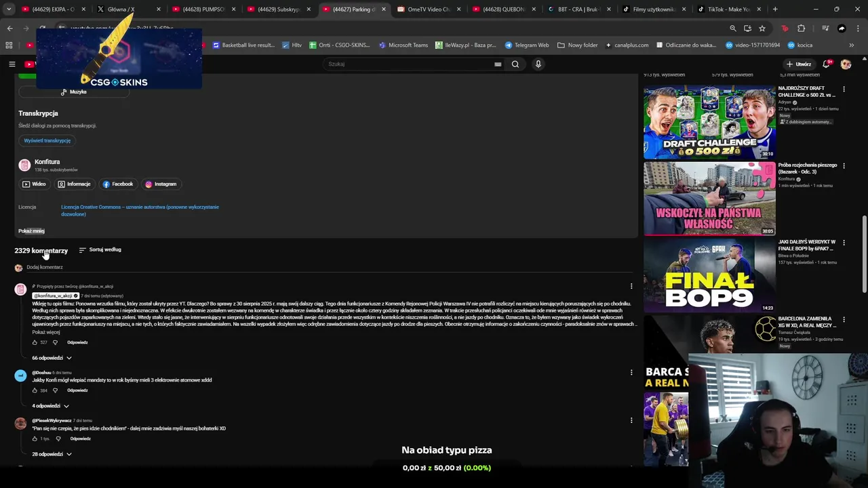Screen dimensions: 868x488
Task: Start voice search with microphone icon
Action: coord(538,64)
